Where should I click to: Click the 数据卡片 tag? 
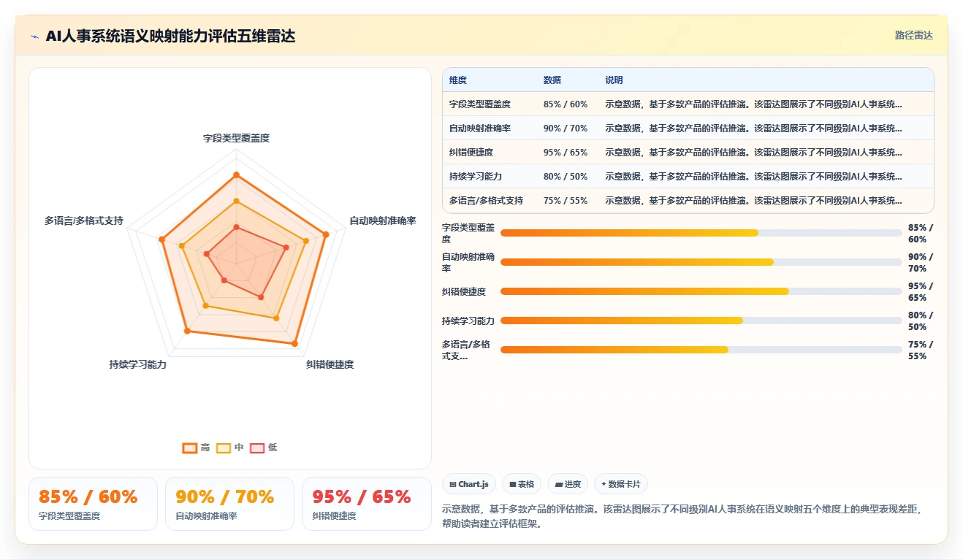(620, 484)
